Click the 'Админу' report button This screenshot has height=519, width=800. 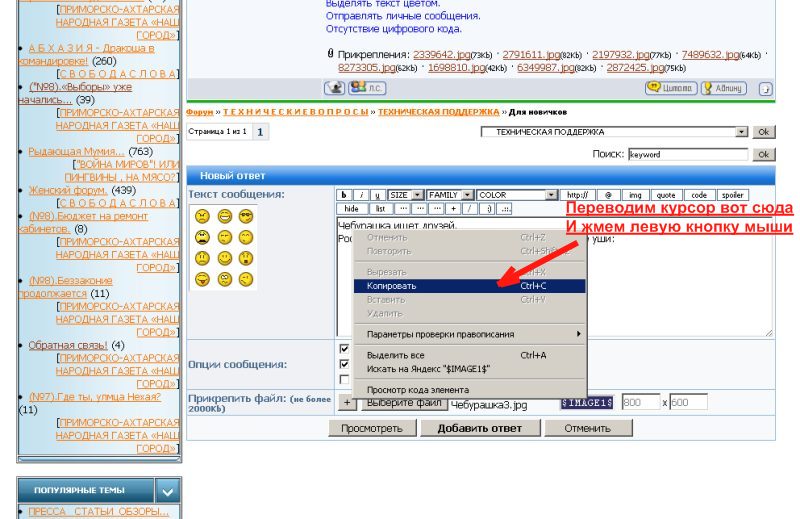click(724, 88)
